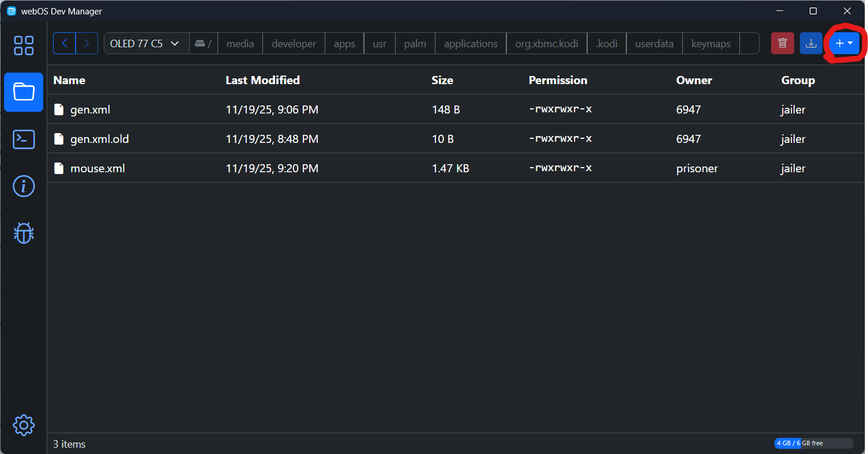The width and height of the screenshot is (868, 454).
Task: Click the download file button
Action: click(x=811, y=43)
